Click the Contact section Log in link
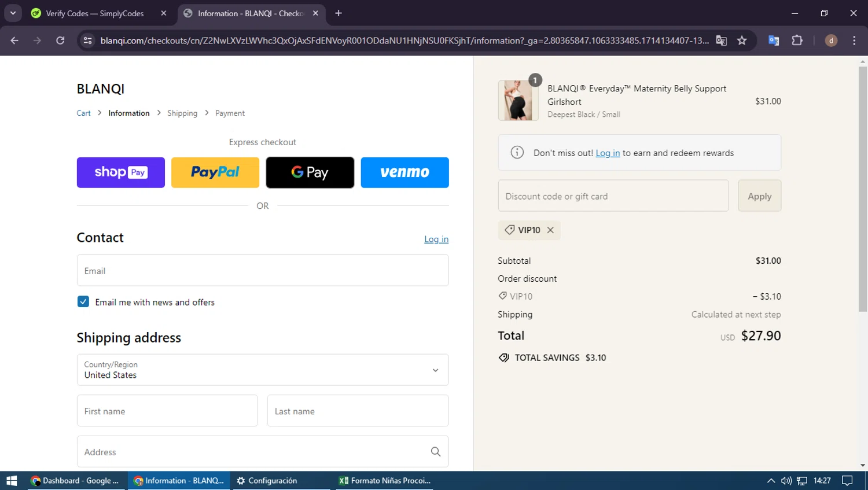The height and width of the screenshot is (490, 868). [x=436, y=239]
